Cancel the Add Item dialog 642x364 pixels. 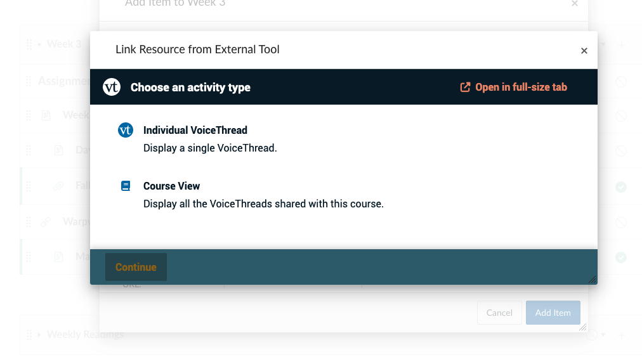499,313
